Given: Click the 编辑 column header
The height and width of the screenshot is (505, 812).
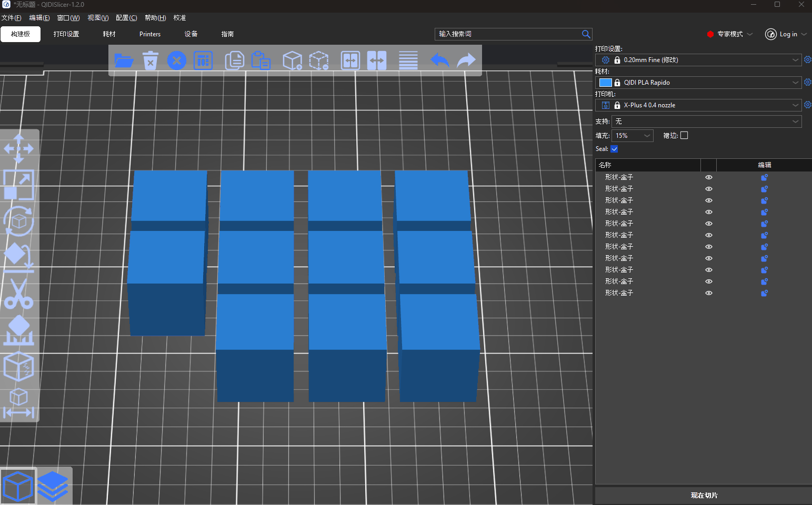Looking at the screenshot, I should [x=764, y=165].
